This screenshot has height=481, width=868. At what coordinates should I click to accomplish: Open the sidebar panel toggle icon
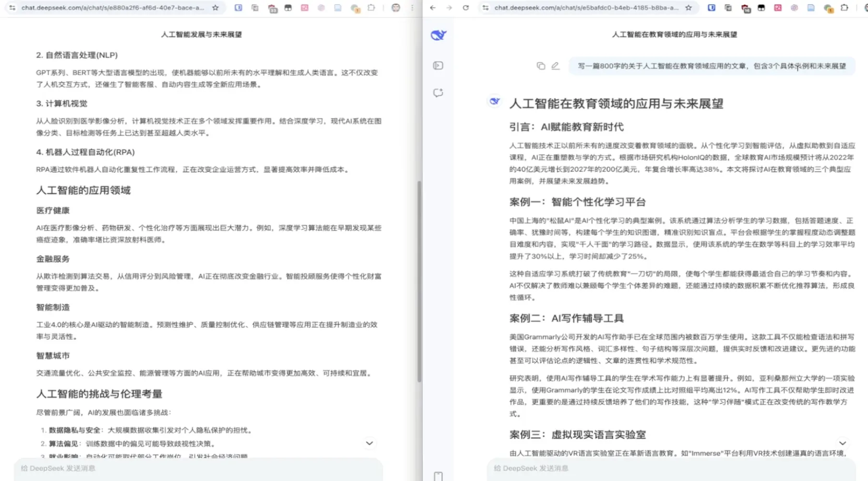tap(438, 65)
